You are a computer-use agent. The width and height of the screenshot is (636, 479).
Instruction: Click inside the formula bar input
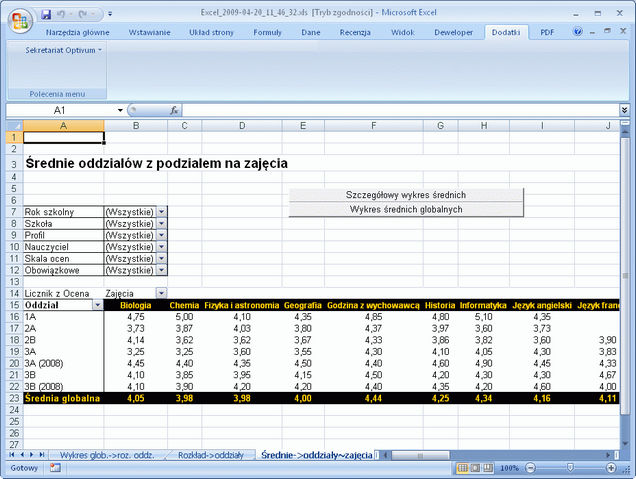(400, 110)
